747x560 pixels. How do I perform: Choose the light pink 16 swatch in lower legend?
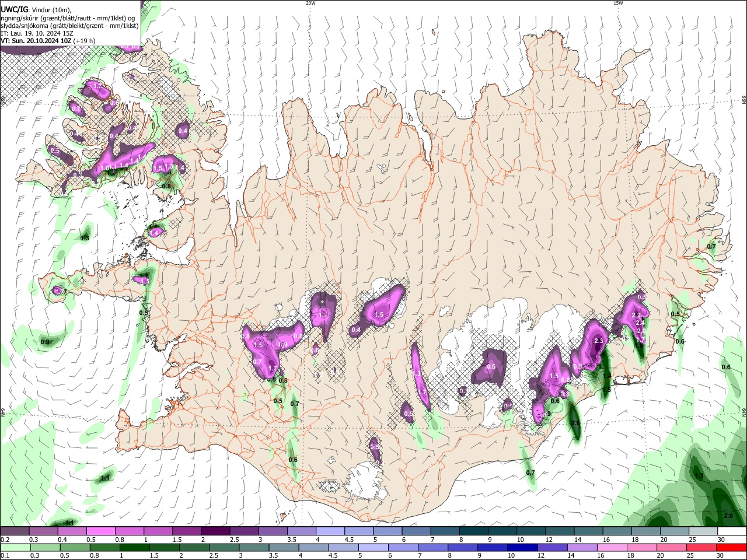click(613, 548)
